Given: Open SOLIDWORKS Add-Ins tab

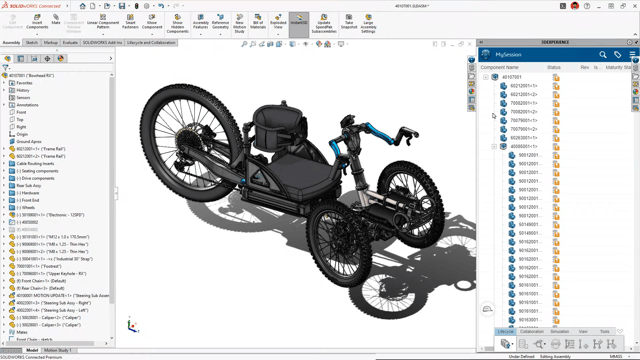Looking at the screenshot, I should point(102,42).
